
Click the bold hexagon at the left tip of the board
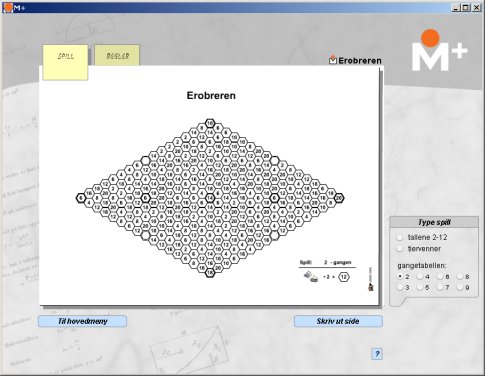[81, 198]
